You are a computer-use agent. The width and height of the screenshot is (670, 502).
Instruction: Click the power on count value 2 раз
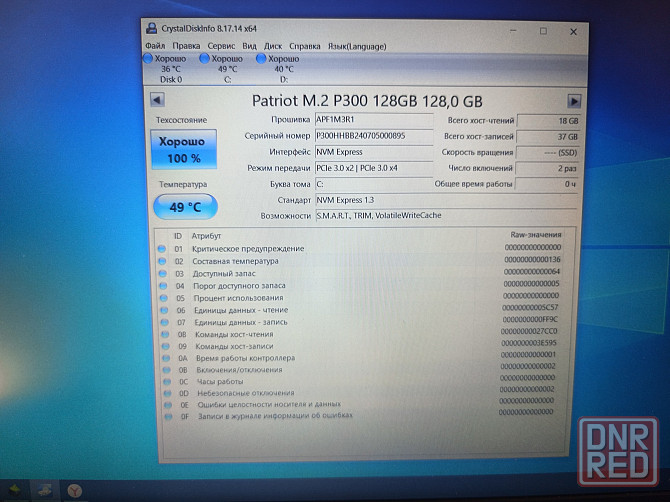547,168
